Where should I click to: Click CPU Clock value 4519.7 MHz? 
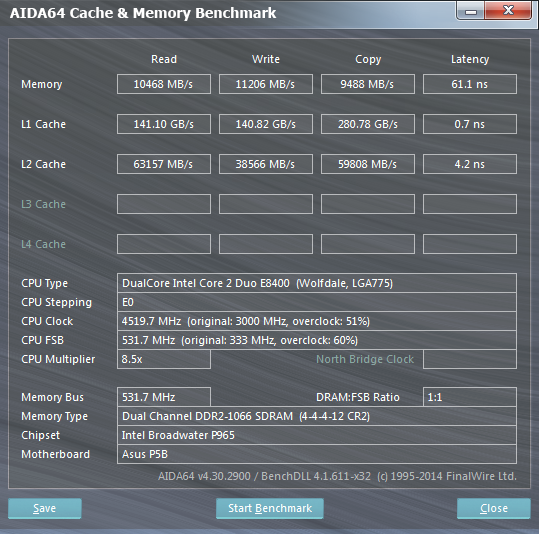317,321
